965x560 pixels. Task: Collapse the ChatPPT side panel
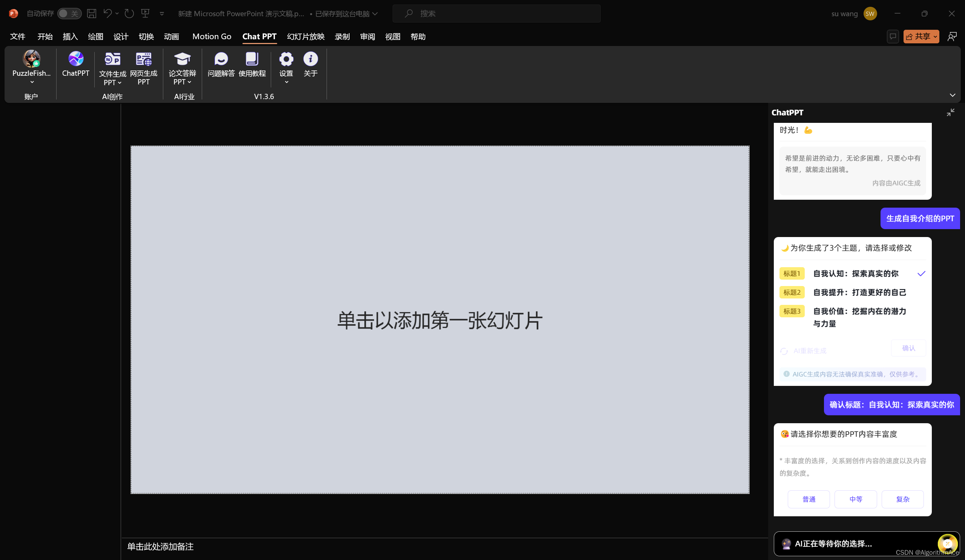950,113
